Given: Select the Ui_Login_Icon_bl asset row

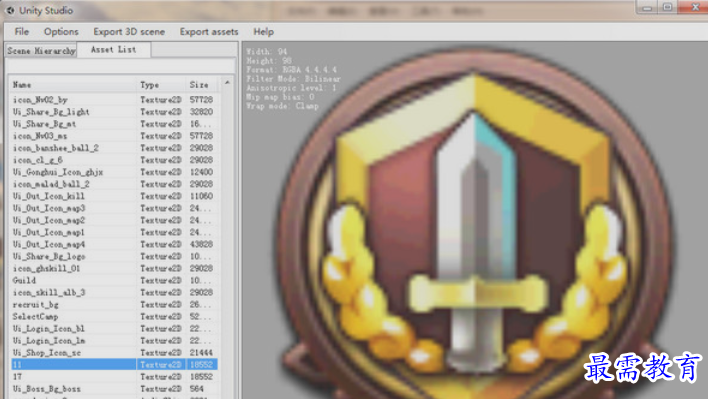Looking at the screenshot, I should 114,329.
